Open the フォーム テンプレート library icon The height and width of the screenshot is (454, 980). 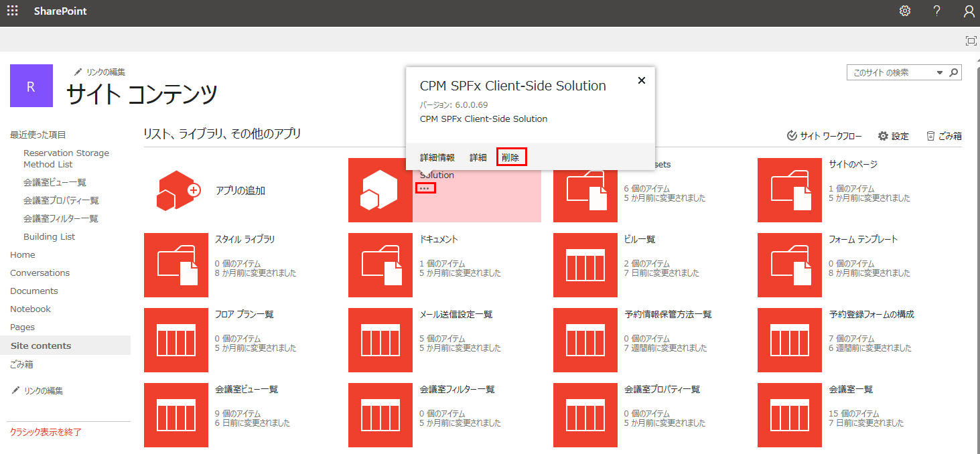790,265
